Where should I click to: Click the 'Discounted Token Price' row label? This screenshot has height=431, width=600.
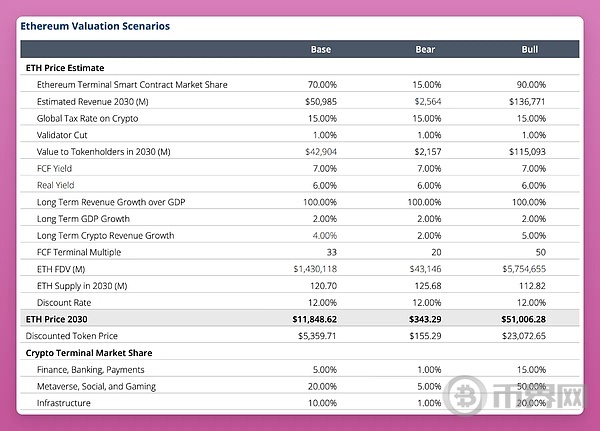[72, 336]
